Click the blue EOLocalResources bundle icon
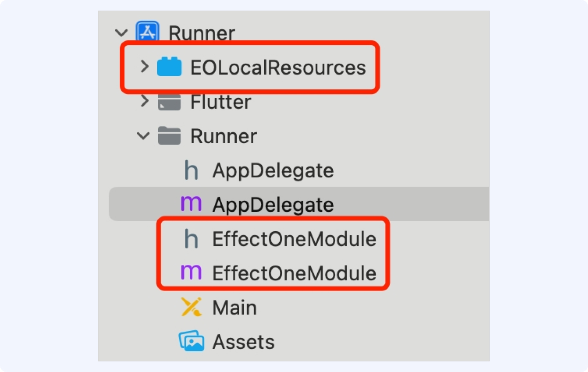Viewport: 588px width, 372px height. pos(169,66)
